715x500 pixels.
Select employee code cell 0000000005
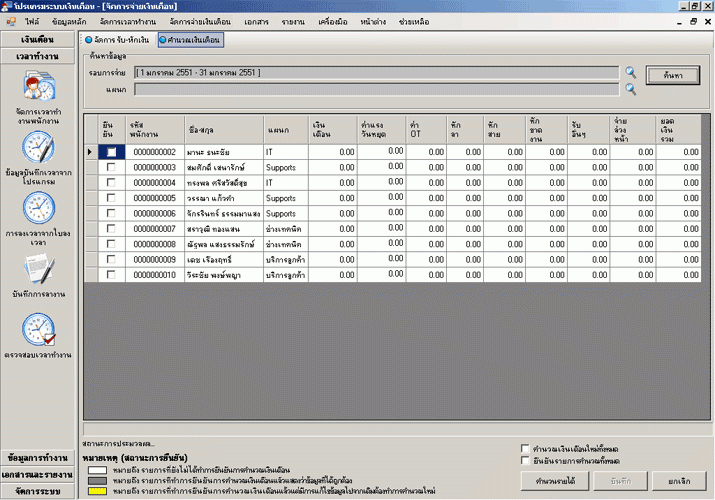pyautogui.click(x=155, y=198)
